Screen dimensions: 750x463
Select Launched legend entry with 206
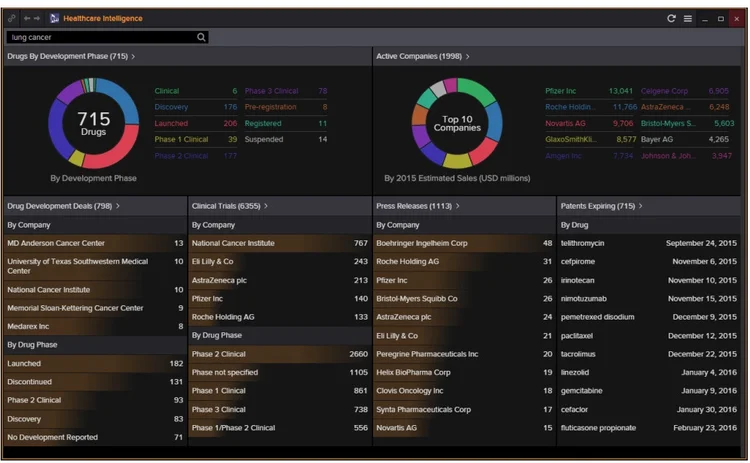click(x=196, y=123)
